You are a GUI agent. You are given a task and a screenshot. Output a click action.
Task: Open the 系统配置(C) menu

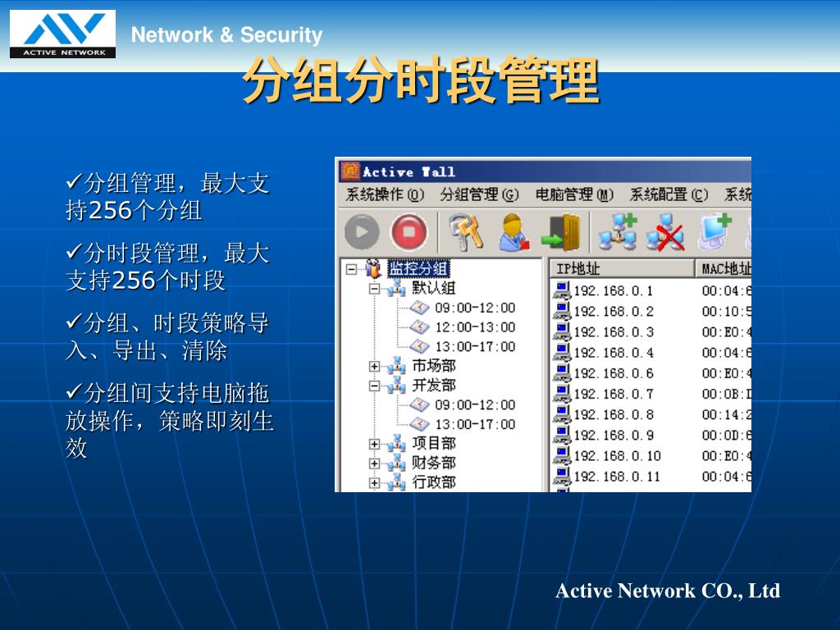coord(669,194)
